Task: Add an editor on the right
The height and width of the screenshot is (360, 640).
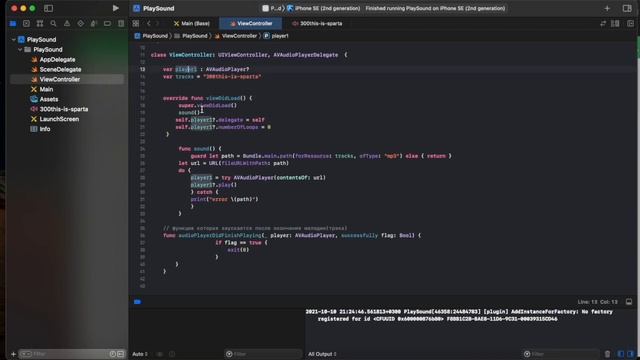Action: tap(630, 24)
